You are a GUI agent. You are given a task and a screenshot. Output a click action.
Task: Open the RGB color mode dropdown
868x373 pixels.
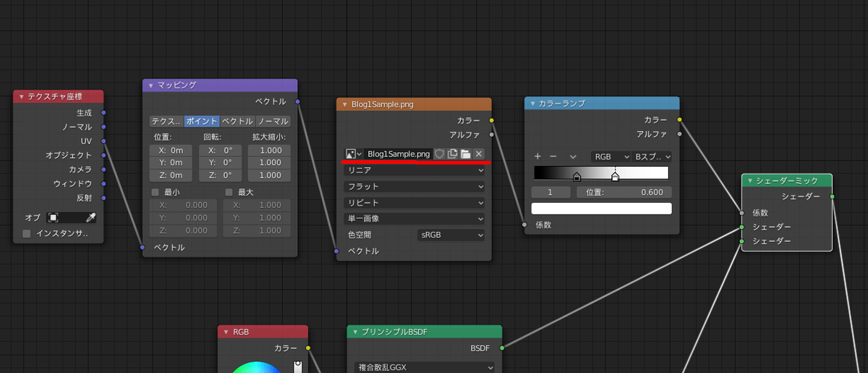click(x=610, y=156)
